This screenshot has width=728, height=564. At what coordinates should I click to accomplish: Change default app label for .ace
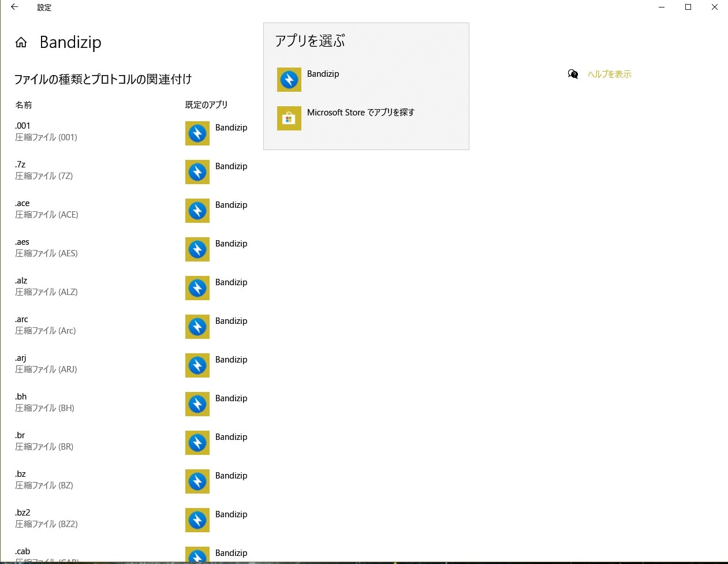(x=232, y=205)
